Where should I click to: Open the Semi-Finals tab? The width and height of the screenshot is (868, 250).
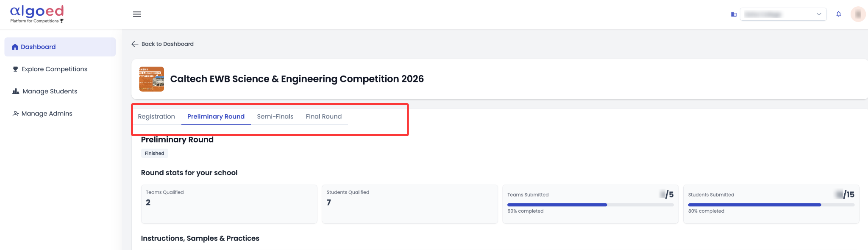pos(275,116)
